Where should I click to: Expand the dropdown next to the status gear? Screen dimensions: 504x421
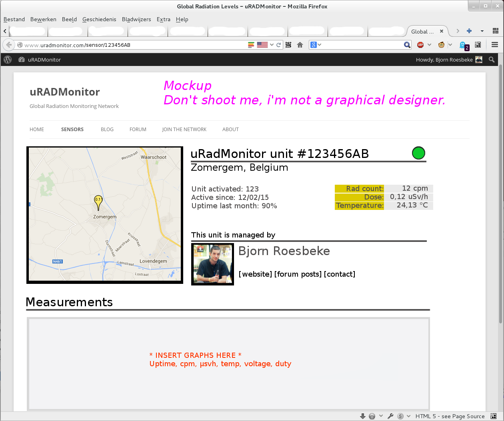tap(381, 416)
